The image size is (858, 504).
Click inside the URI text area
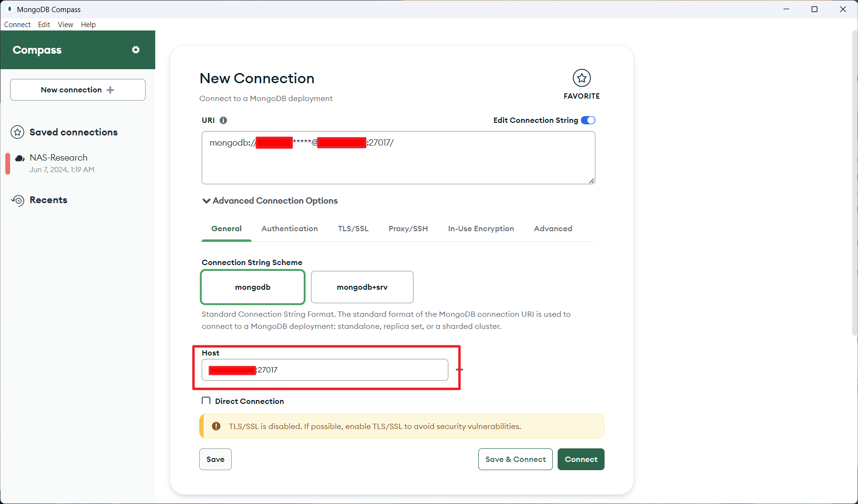pyautogui.click(x=399, y=158)
